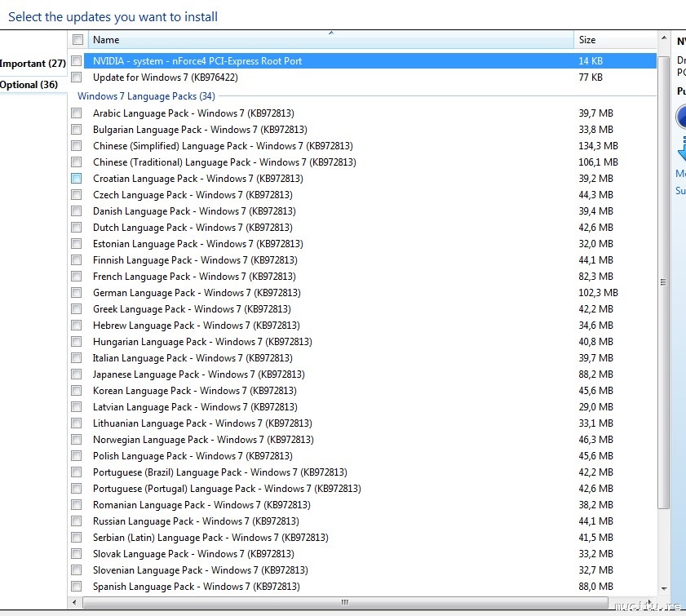This screenshot has height=616, width=686.
Task: Select 'Serbian (Latin) Language Pack' row text
Action: click(x=210, y=538)
